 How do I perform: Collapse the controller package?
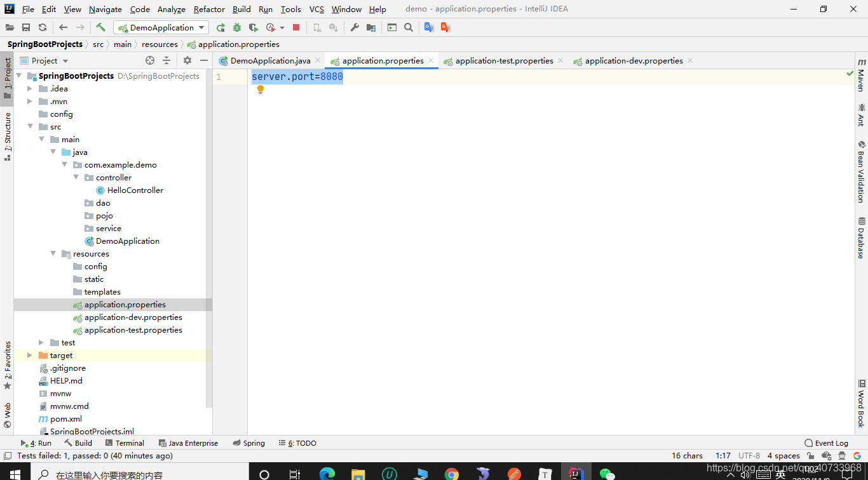coord(76,177)
